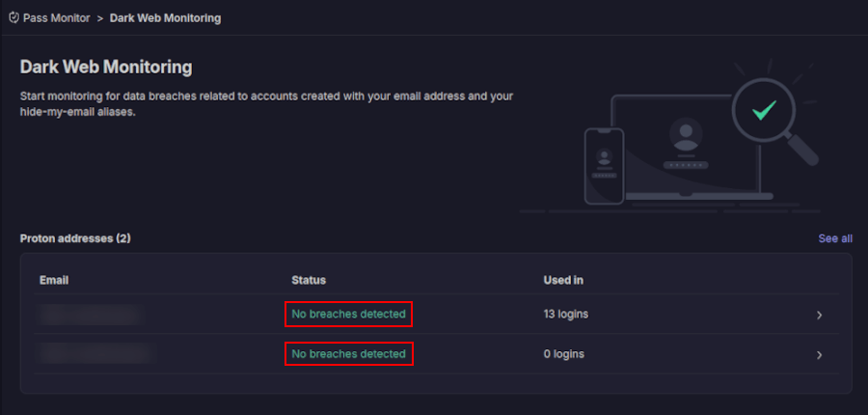Viewport: 868px width, 415px height.
Task: Expand the 13 logins row chevron
Action: point(819,315)
